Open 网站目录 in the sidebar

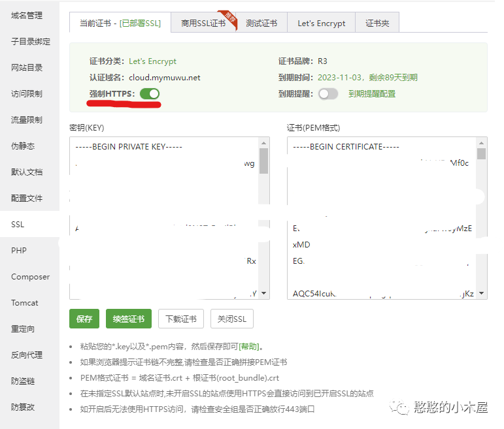pyautogui.click(x=27, y=67)
